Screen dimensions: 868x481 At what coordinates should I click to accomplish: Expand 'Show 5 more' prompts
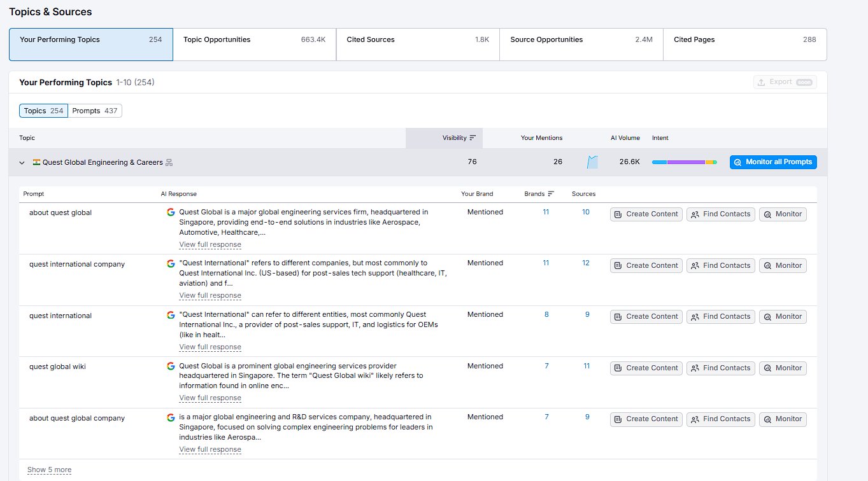pyautogui.click(x=49, y=470)
